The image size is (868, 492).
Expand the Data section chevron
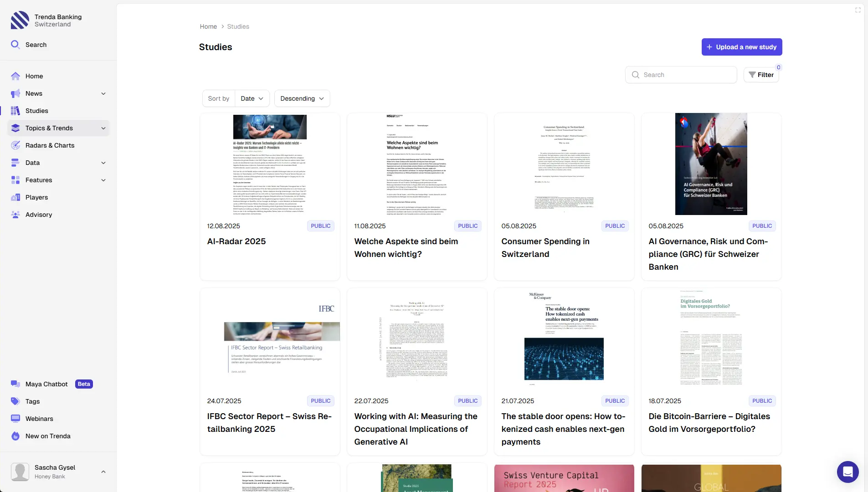[103, 163]
